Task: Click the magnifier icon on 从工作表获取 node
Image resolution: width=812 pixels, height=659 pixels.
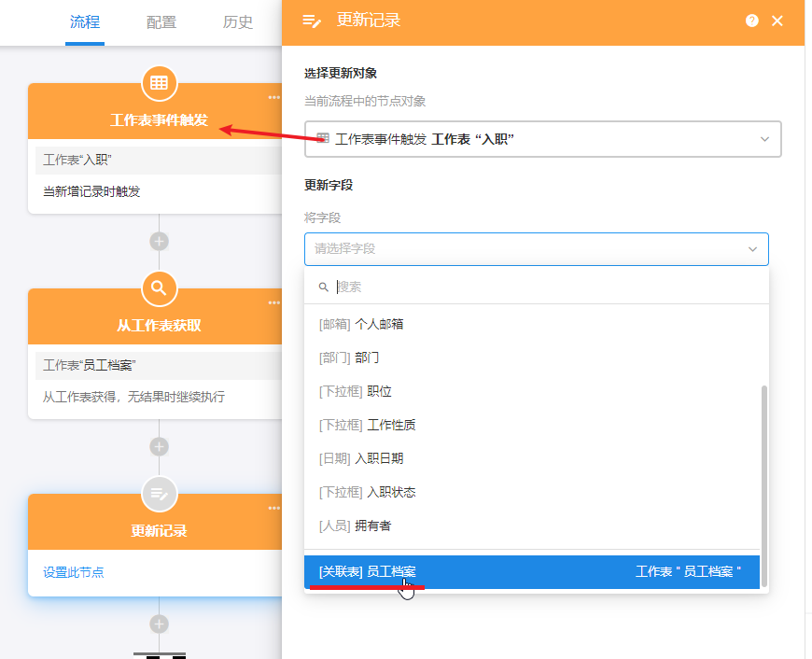Action: coord(160,288)
